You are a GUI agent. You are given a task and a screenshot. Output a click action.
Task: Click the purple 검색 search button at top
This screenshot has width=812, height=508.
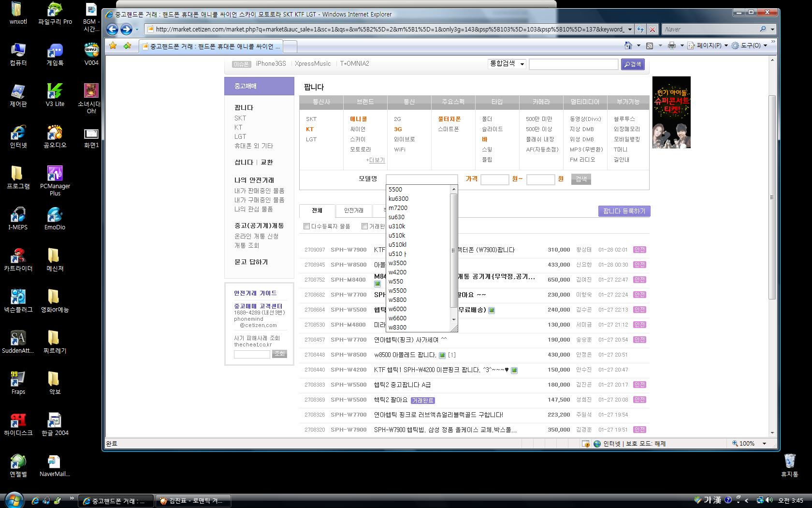633,64
